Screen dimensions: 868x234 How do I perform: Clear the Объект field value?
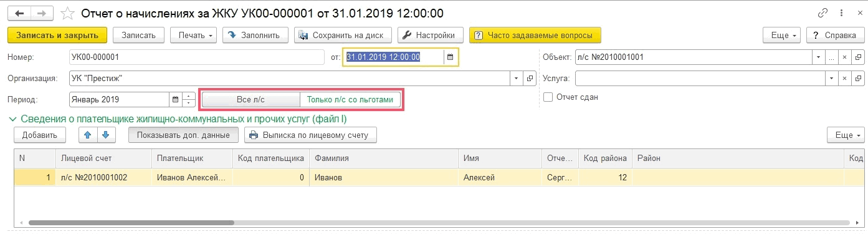[x=844, y=57]
